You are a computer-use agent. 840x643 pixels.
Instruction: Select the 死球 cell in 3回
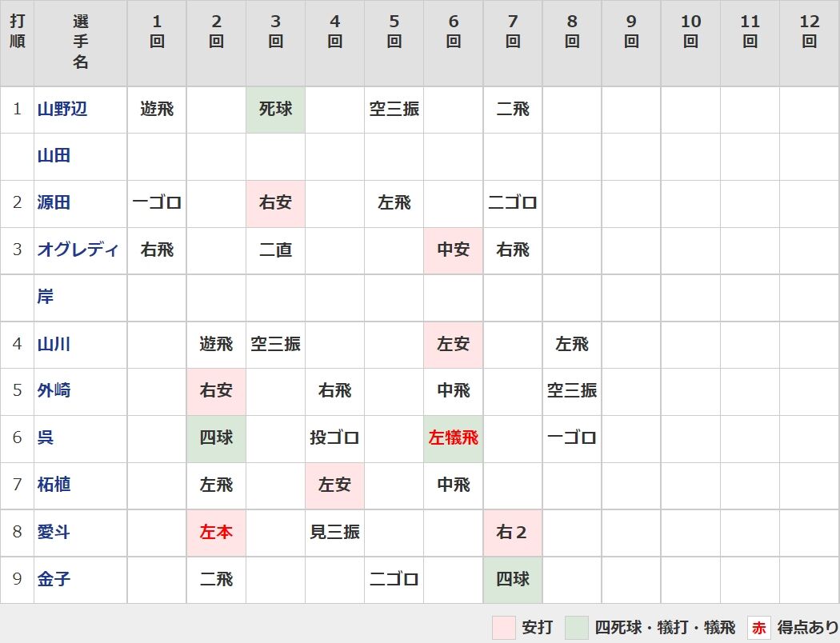[x=275, y=110]
